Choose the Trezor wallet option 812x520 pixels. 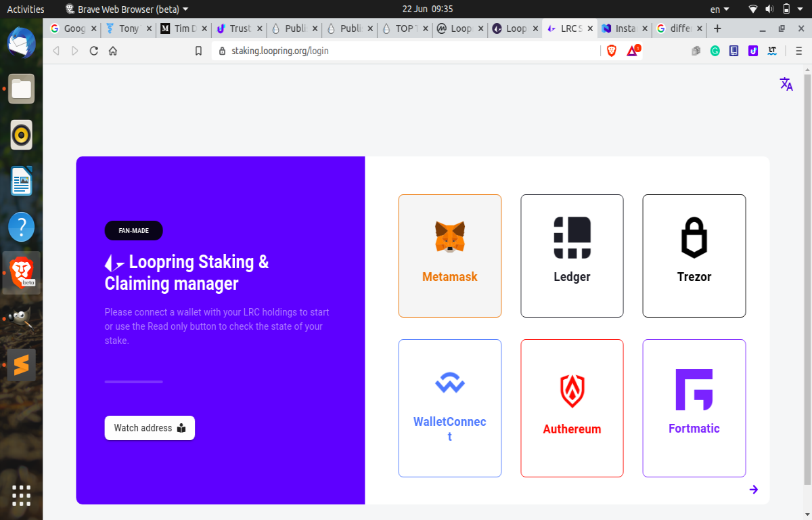pyautogui.click(x=694, y=256)
